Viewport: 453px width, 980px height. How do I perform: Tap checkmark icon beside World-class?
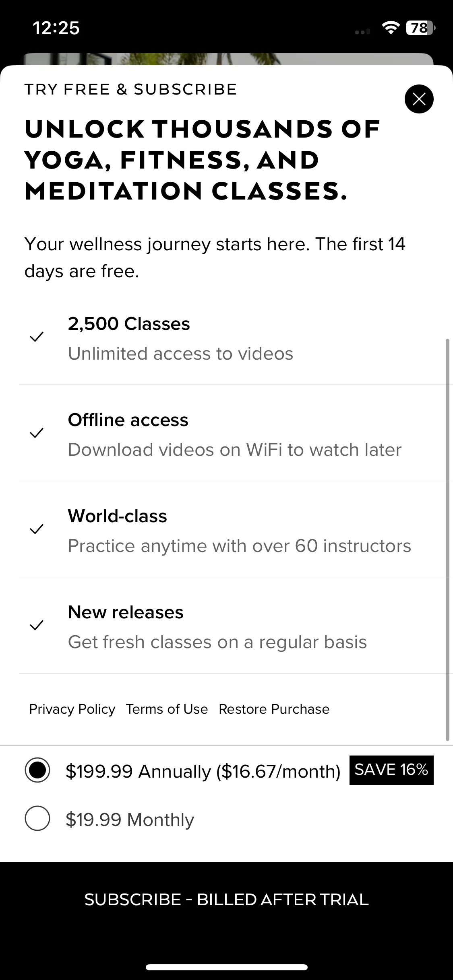click(37, 529)
